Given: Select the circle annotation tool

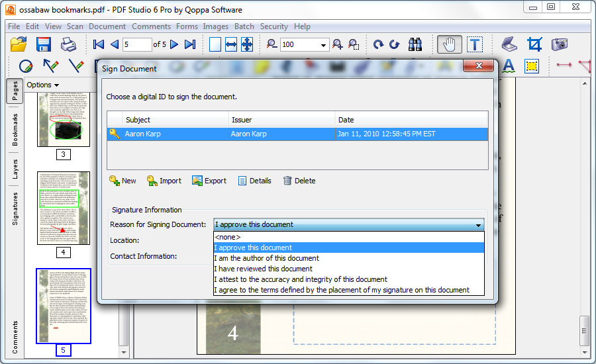Looking at the screenshot, I should coord(26,66).
